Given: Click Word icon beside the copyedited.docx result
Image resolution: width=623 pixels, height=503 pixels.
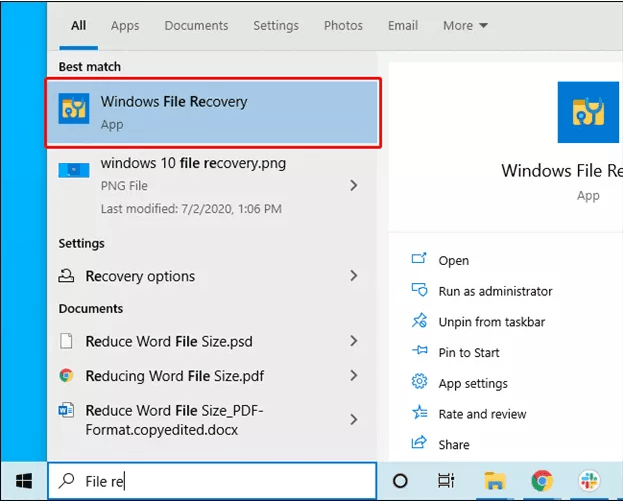Looking at the screenshot, I should [66, 410].
